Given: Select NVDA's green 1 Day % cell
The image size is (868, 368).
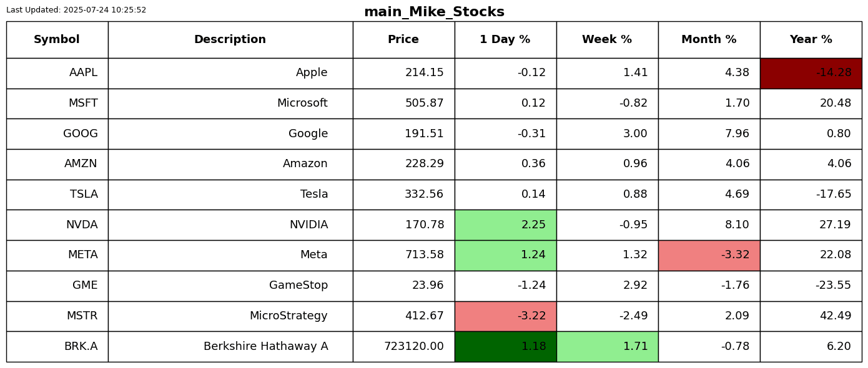Looking at the screenshot, I should coord(505,225).
